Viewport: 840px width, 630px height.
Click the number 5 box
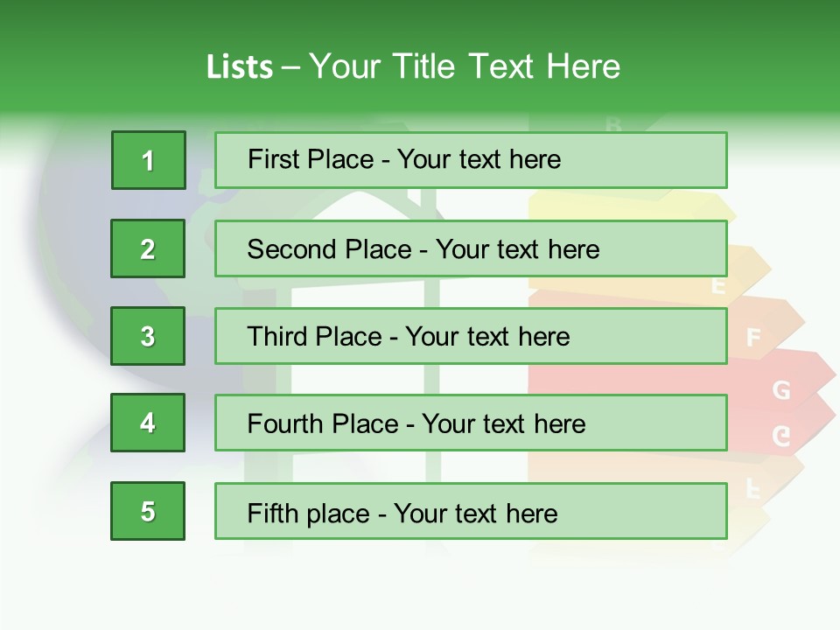(x=148, y=511)
